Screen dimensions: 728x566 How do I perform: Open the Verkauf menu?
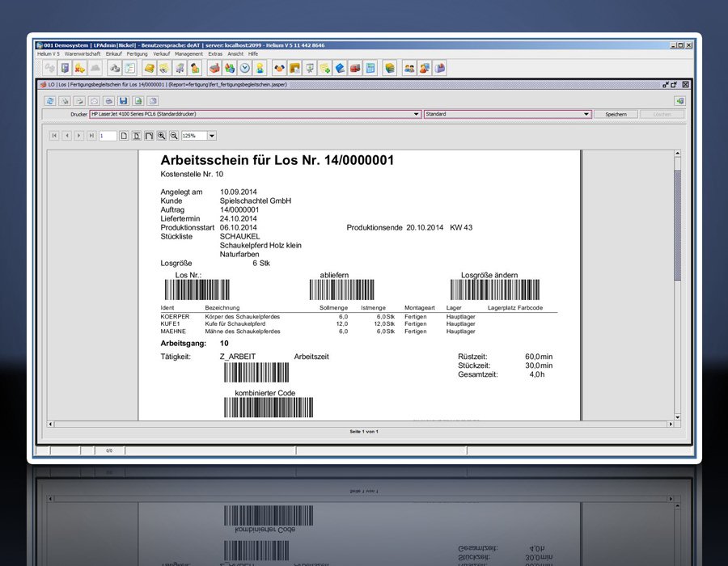(x=162, y=54)
